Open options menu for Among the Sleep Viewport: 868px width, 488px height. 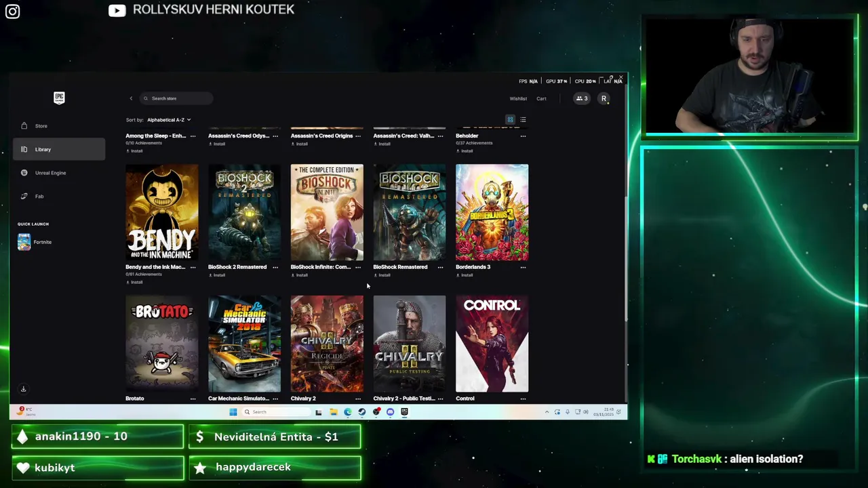point(193,136)
